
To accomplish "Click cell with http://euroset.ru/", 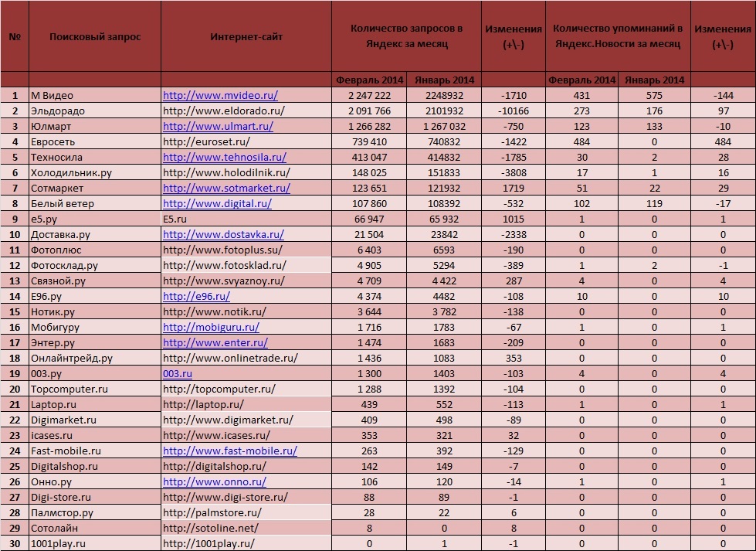I will point(246,142).
